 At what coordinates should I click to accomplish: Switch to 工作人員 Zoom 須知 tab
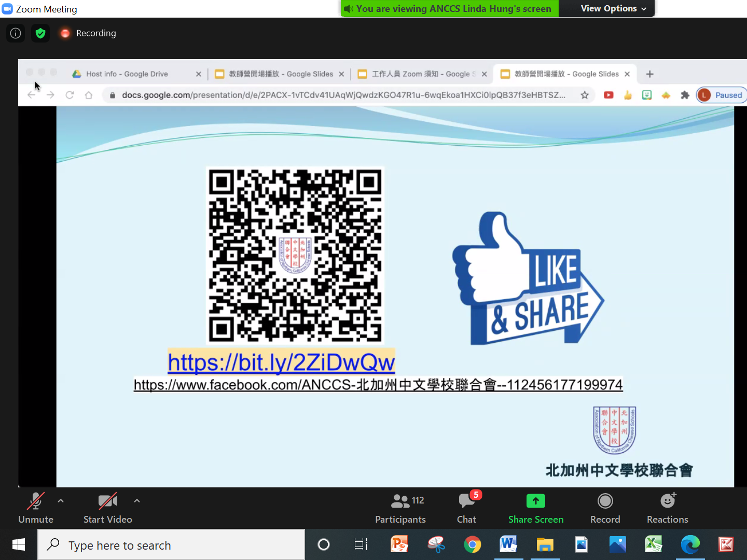(x=420, y=74)
